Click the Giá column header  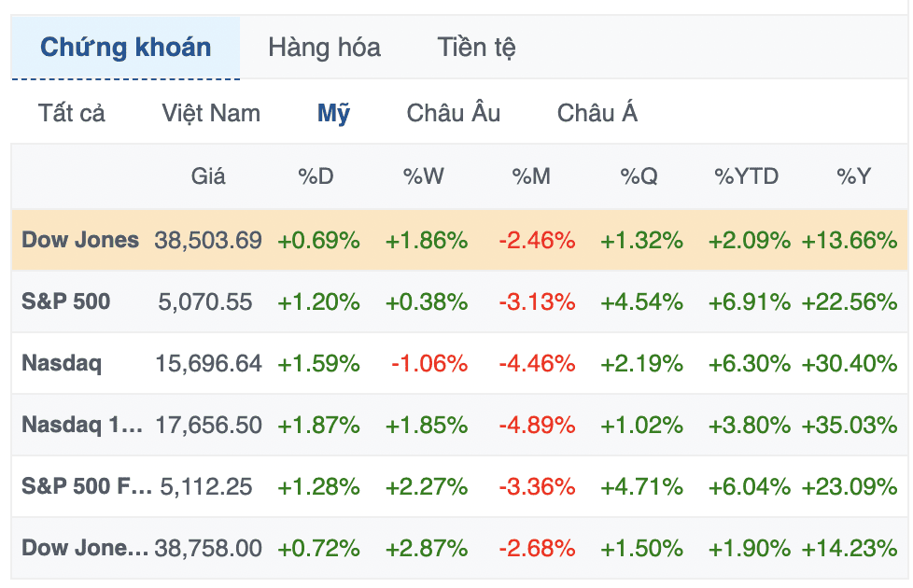click(208, 176)
